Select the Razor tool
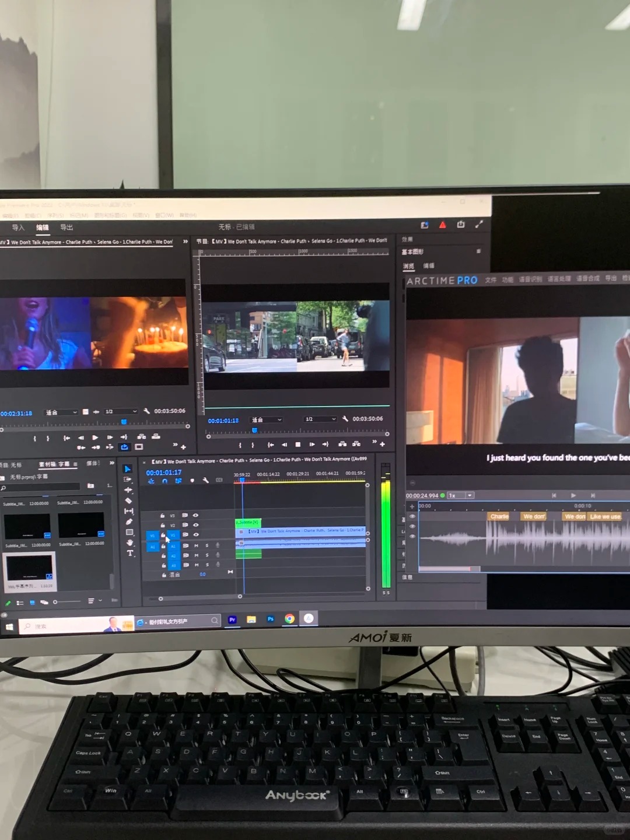 coord(128,501)
